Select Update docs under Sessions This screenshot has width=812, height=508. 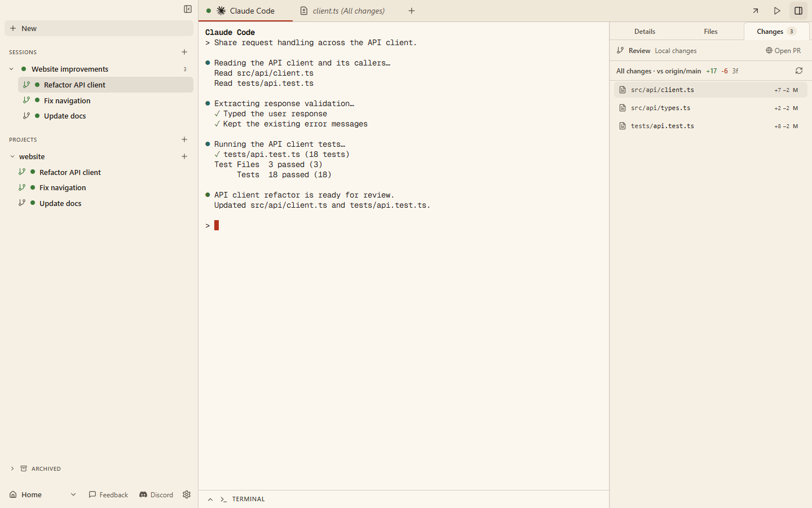tap(105, 116)
